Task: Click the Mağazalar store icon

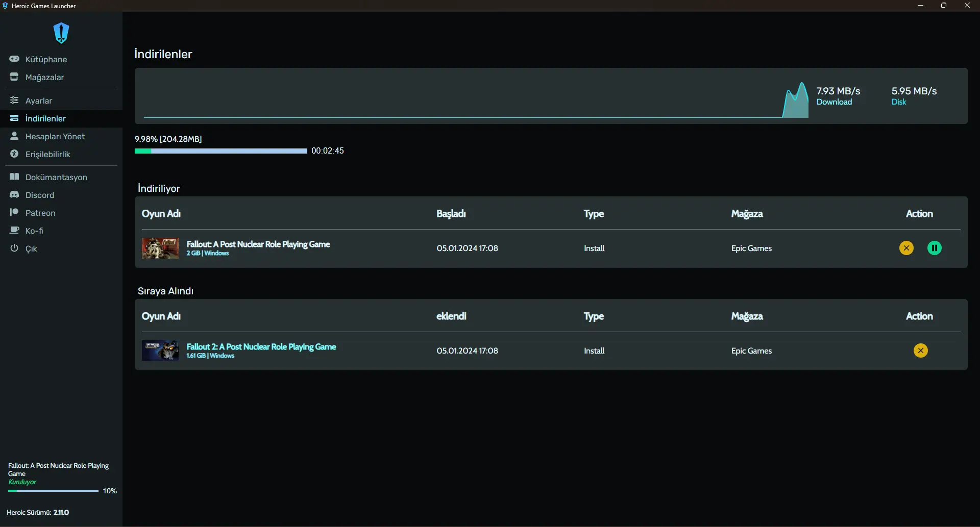Action: pos(14,77)
